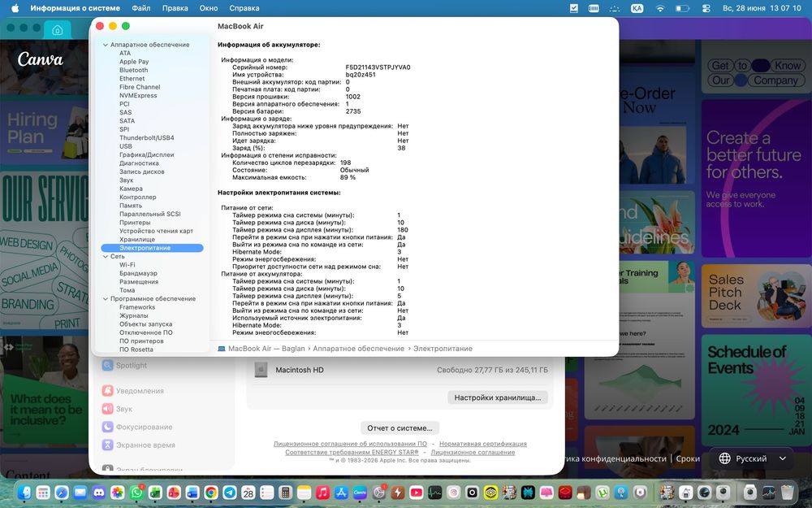Open Экранное время in Settings sidebar
Screen dimensions: 812x508
[x=138, y=445]
